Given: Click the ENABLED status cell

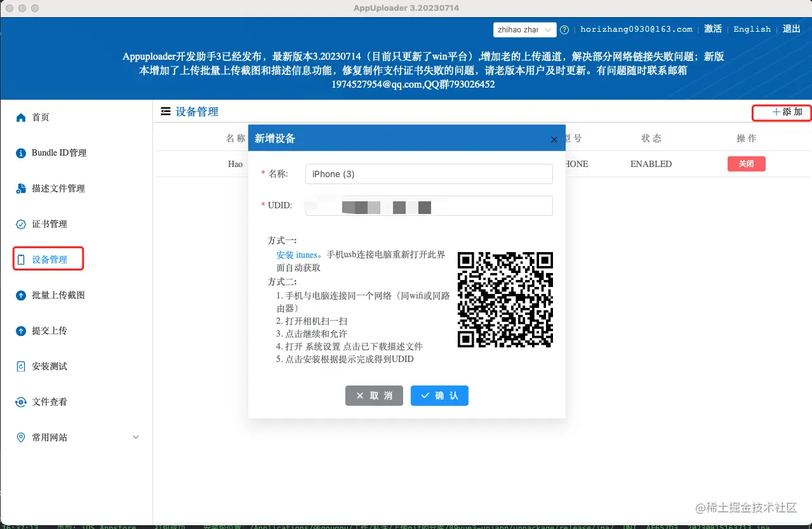Looking at the screenshot, I should click(x=651, y=164).
